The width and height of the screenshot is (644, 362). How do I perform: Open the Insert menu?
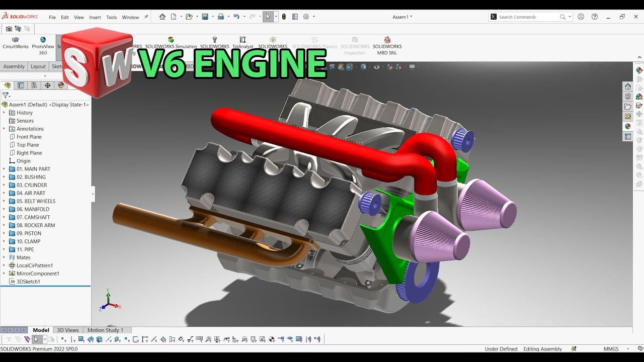(95, 17)
